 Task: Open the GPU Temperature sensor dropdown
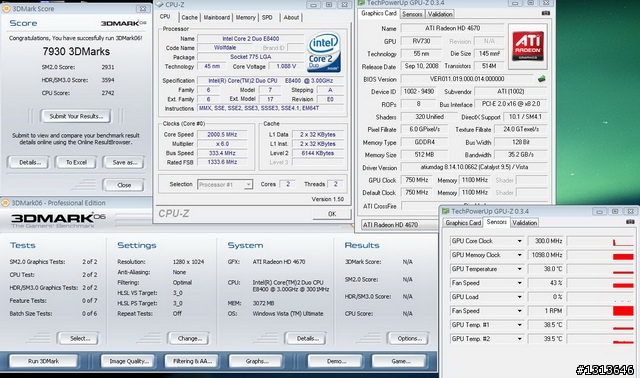point(519,269)
